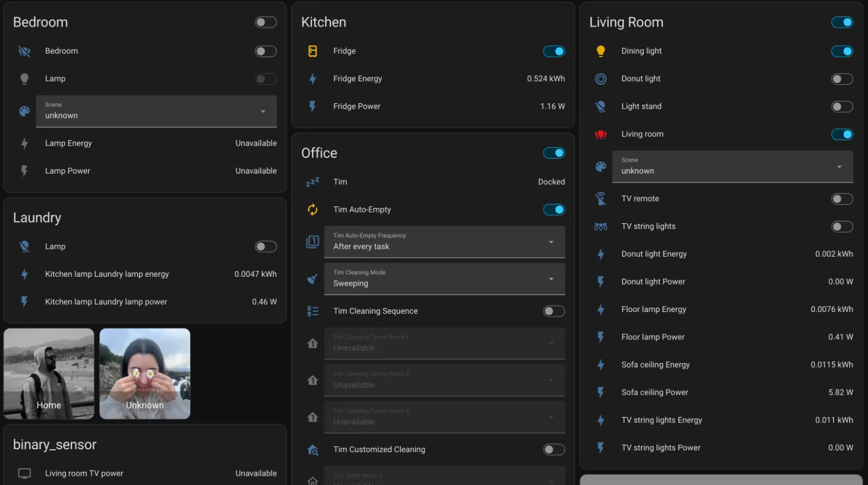868x485 pixels.
Task: Click the Sofa ceiling Power 5.82 W value
Action: 841,393
